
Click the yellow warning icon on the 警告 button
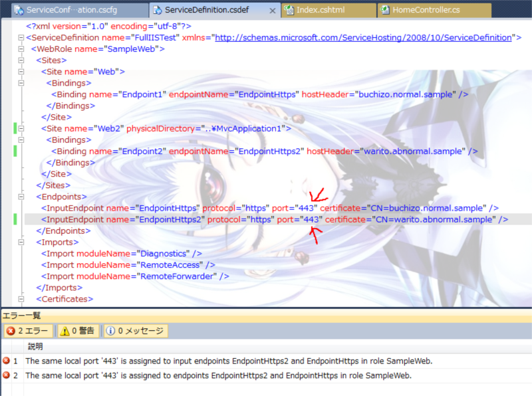click(65, 331)
